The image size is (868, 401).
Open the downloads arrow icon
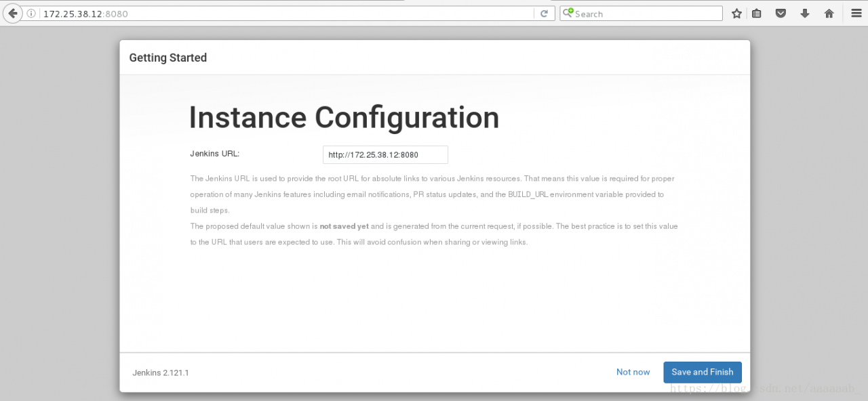[805, 14]
